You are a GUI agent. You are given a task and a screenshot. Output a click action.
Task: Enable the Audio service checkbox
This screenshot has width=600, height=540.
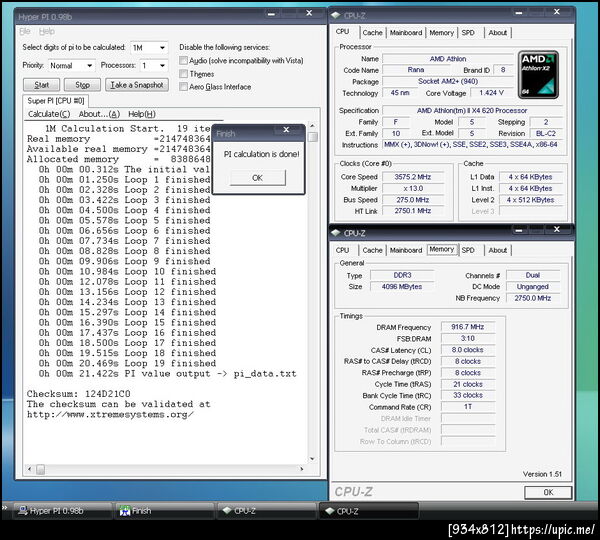[184, 60]
